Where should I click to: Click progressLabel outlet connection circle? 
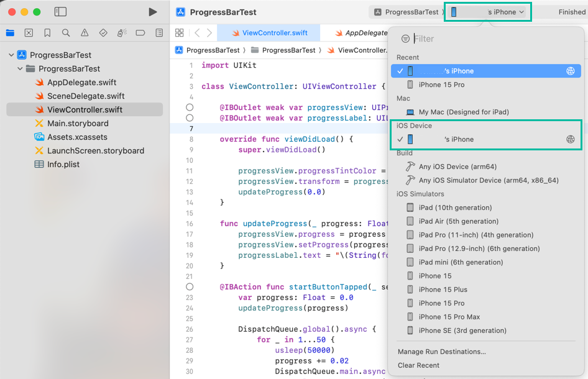point(190,117)
